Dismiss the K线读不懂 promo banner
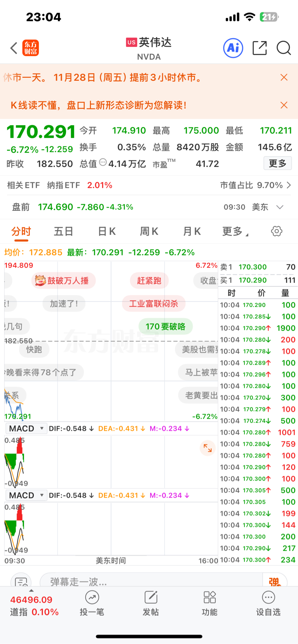 [284, 105]
